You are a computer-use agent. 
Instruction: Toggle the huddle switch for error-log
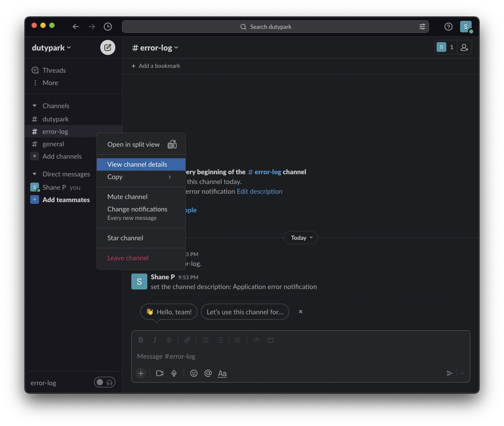tap(104, 382)
